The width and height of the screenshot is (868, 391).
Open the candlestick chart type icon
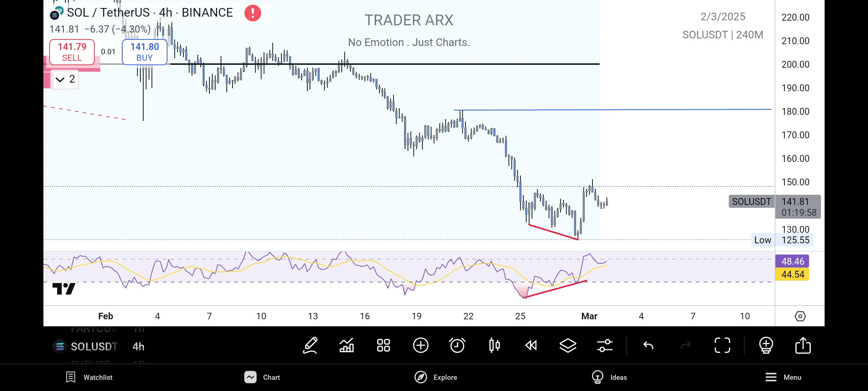[494, 345]
